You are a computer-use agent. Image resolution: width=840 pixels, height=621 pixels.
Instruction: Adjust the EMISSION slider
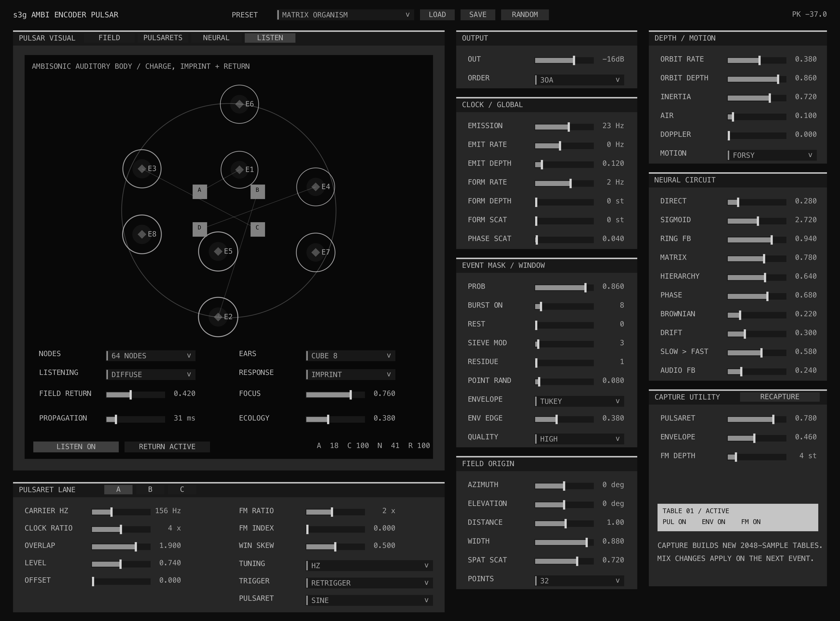(564, 127)
